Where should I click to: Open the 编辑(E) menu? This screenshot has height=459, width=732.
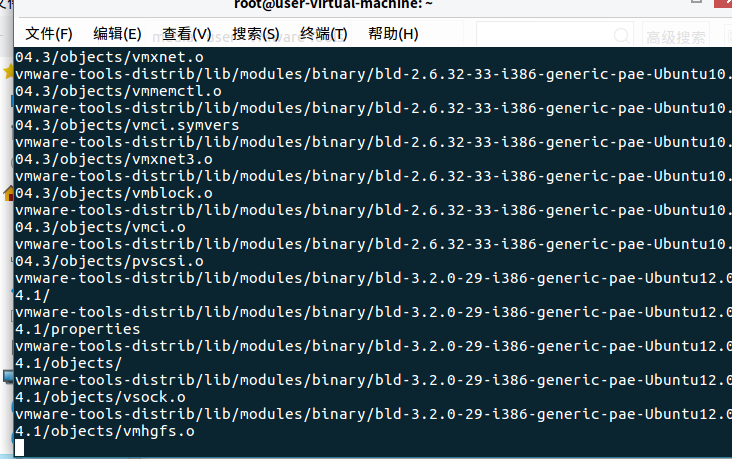click(117, 34)
